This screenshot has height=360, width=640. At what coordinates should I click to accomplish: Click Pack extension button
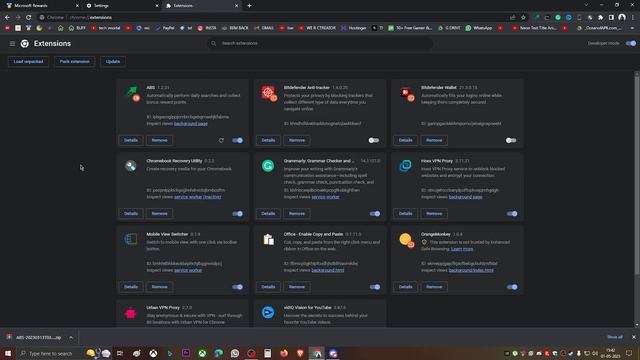coord(74,62)
